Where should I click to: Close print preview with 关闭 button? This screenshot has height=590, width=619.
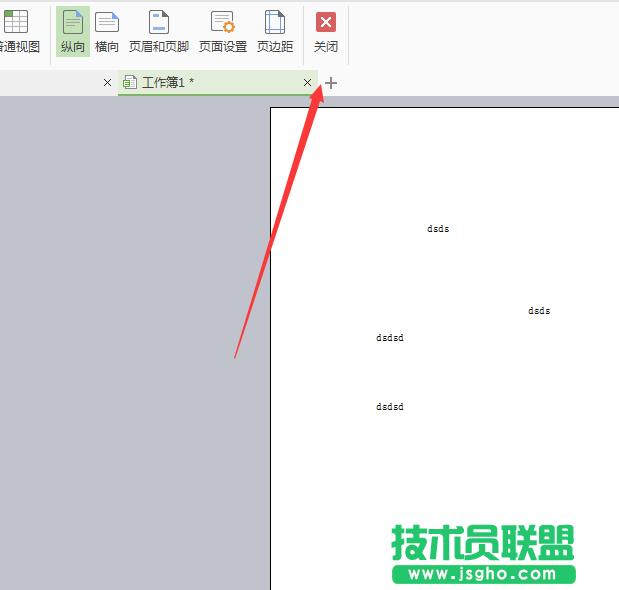coord(326,32)
